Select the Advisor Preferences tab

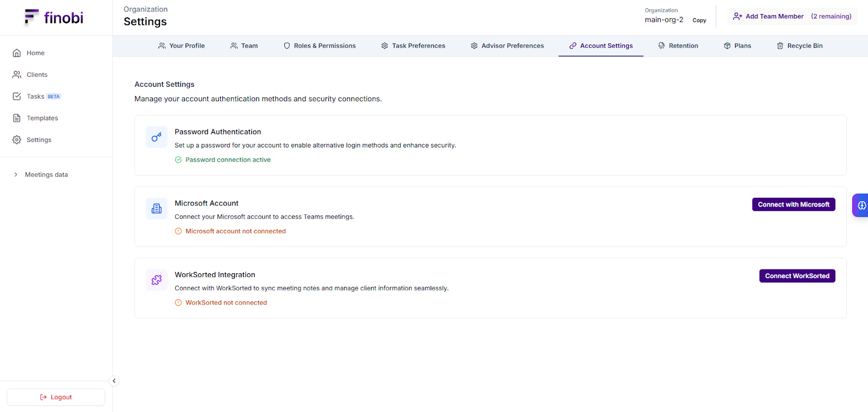coord(507,46)
